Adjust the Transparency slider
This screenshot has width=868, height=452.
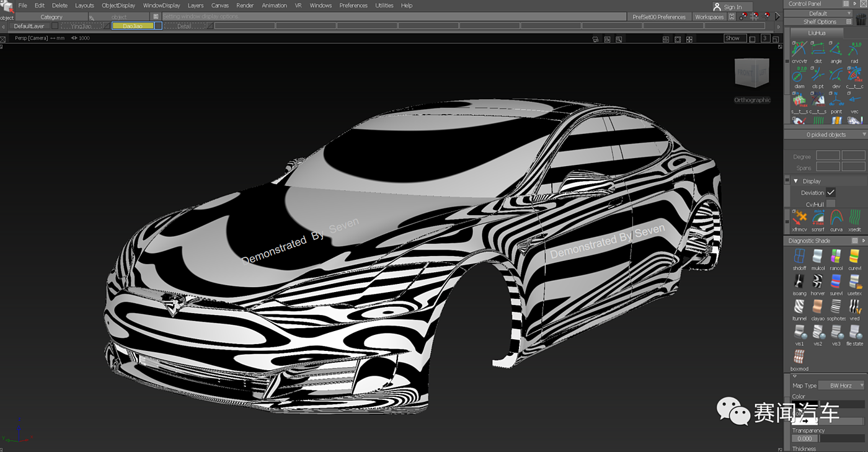click(841, 438)
